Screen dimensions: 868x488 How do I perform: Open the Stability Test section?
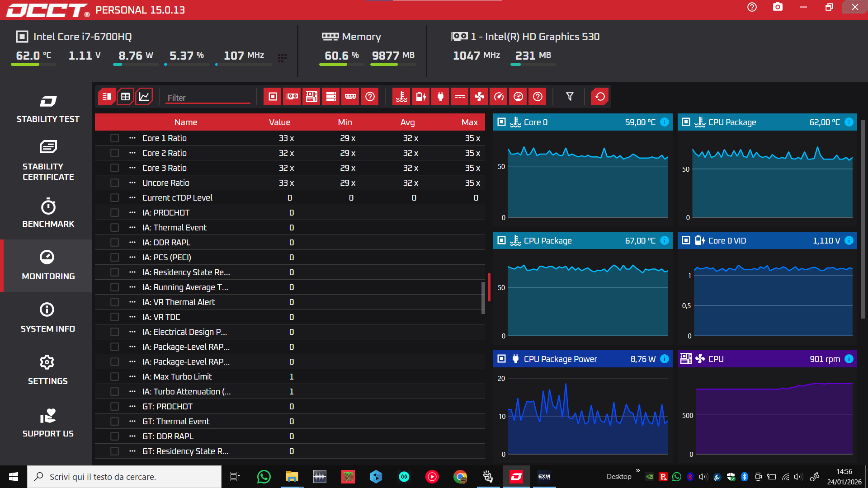pos(48,108)
